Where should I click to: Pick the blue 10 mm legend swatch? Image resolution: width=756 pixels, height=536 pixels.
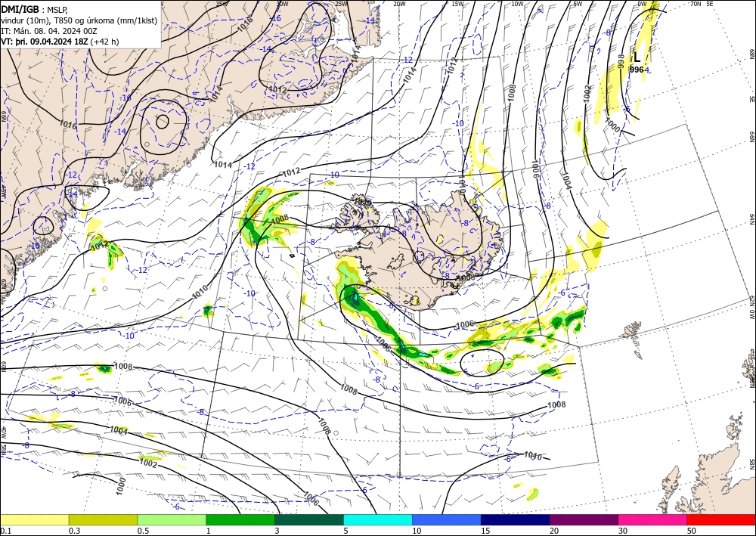(x=447, y=519)
